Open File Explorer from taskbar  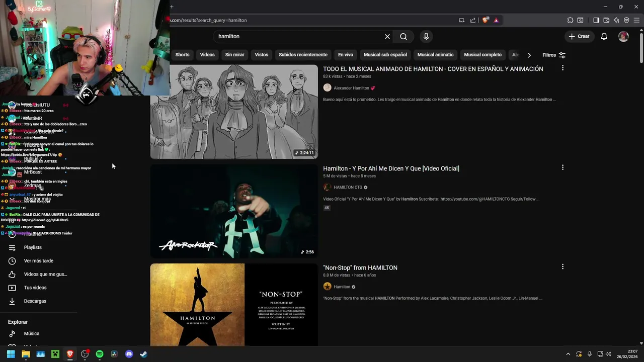(26, 354)
